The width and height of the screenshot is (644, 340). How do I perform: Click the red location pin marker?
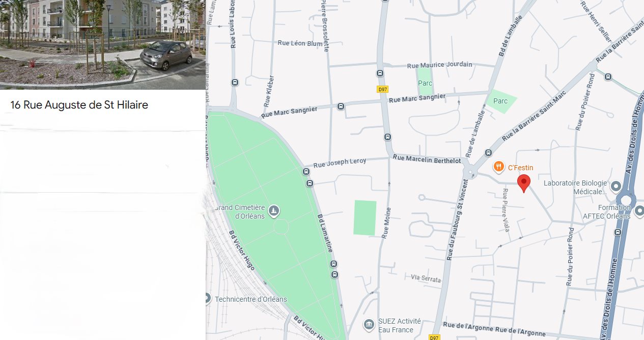pos(524,182)
